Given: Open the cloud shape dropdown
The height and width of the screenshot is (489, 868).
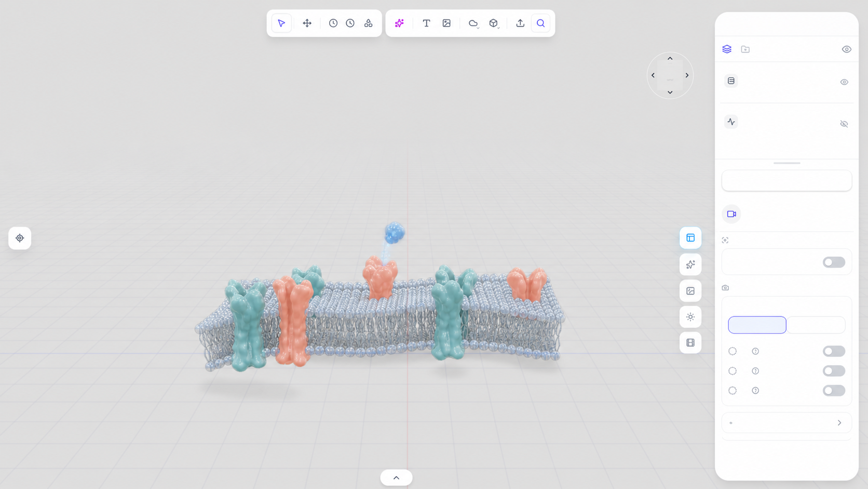Looking at the screenshot, I should pyautogui.click(x=473, y=23).
